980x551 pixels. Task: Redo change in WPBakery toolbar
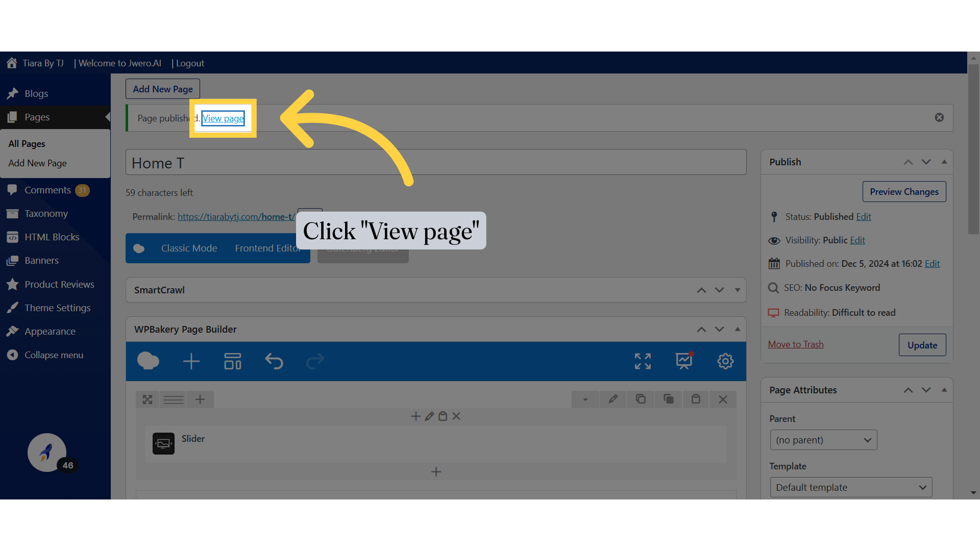(x=315, y=361)
